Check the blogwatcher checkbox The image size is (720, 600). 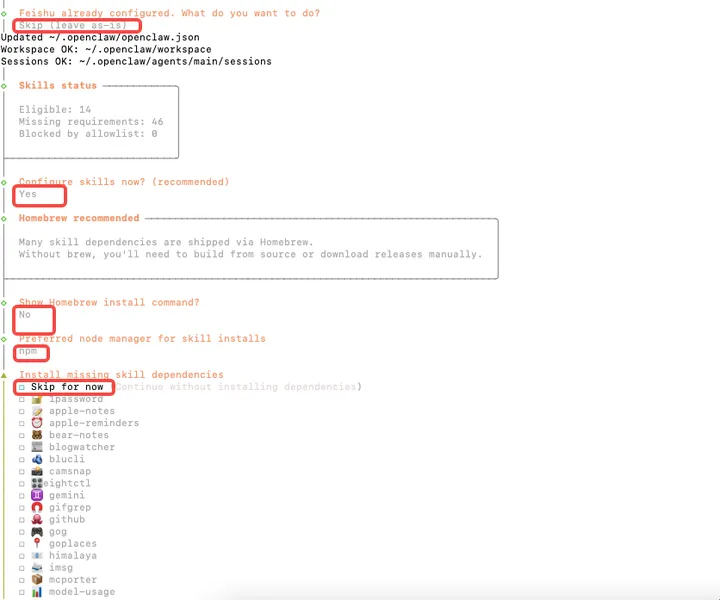[x=22, y=448]
